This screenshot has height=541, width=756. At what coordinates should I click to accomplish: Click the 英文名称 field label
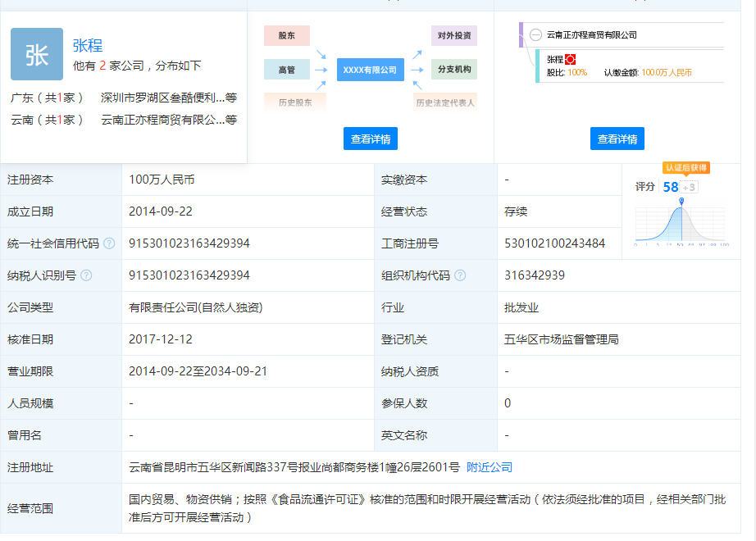pos(404,435)
